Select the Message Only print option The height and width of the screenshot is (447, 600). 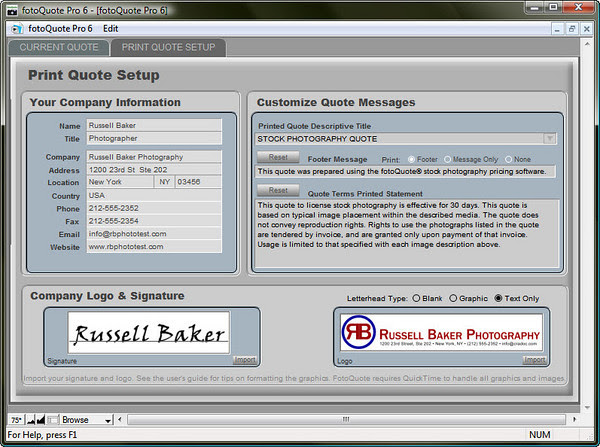[x=447, y=159]
